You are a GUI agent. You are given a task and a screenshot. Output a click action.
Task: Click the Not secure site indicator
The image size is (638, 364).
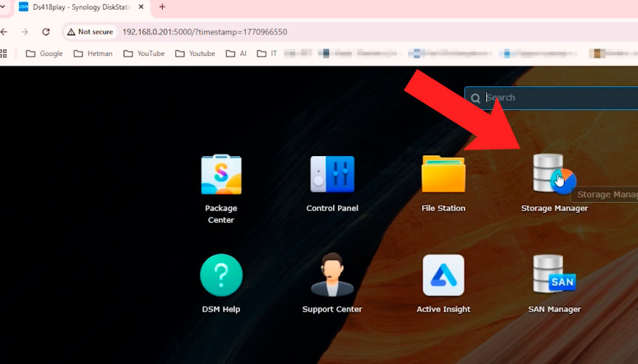(90, 32)
